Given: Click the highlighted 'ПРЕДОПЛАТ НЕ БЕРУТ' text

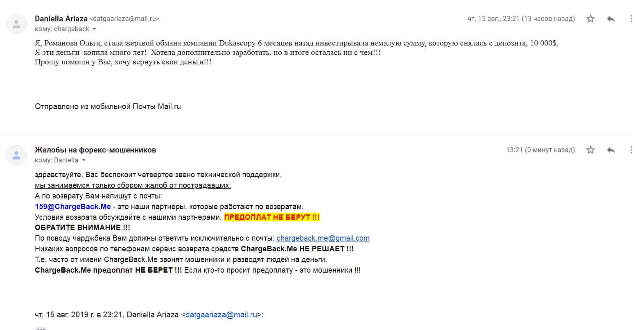Looking at the screenshot, I should click(x=271, y=217).
